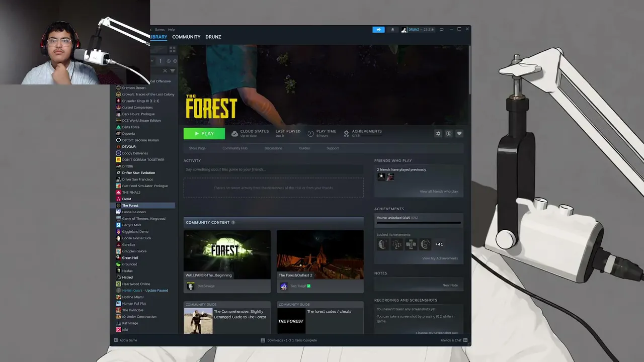This screenshot has height=362, width=644.
Task: Open Friends & Chat
Action: (x=451, y=340)
